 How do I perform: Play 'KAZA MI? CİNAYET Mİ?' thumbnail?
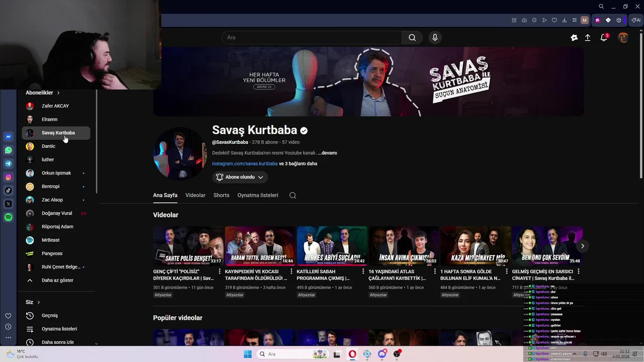coord(475,246)
